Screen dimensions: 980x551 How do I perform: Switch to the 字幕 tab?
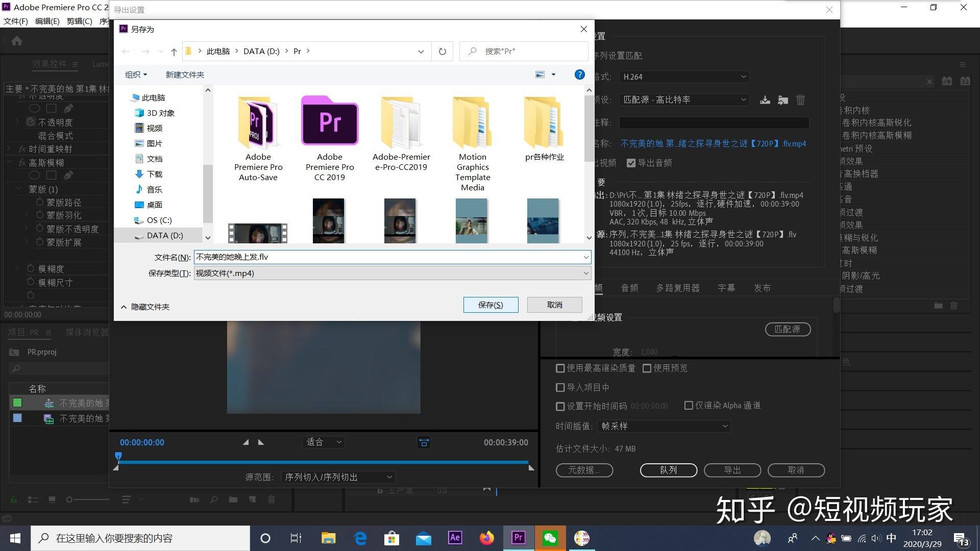[726, 288]
